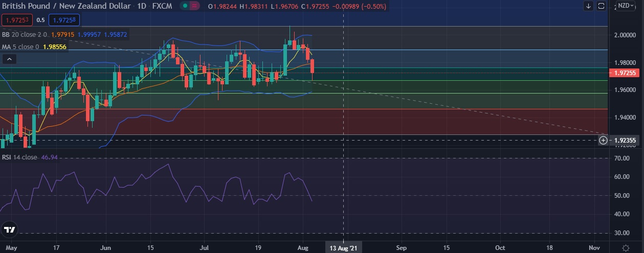Click the 13 Aug '21 date marker on time axis
This screenshot has height=253, width=644.
click(343, 248)
